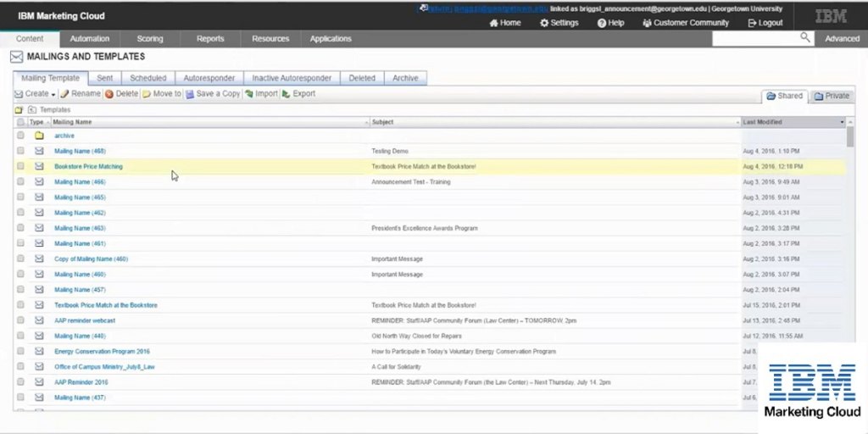The image size is (868, 434).
Task: Check the box for Office of Campus Ministry_July8_Law
Action: point(20,366)
